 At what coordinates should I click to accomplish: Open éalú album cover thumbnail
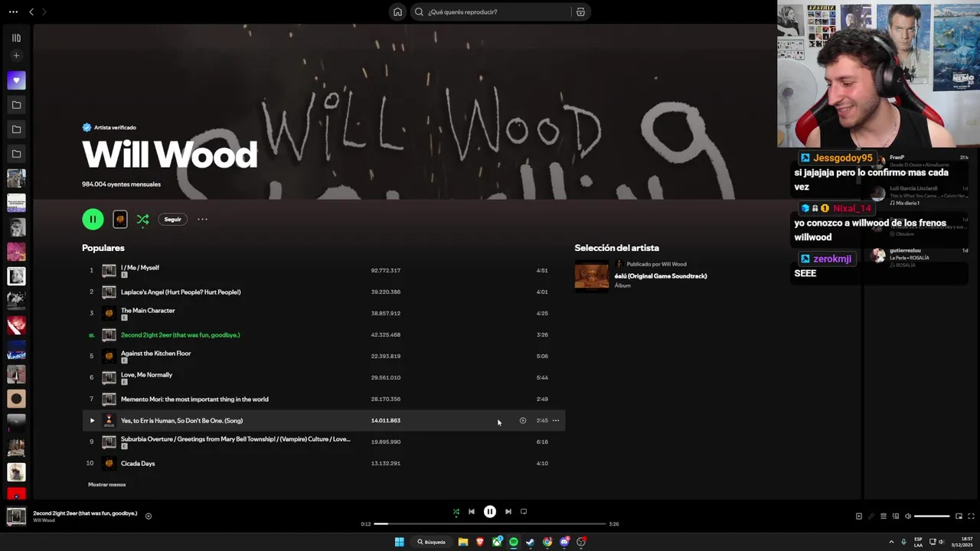click(592, 275)
